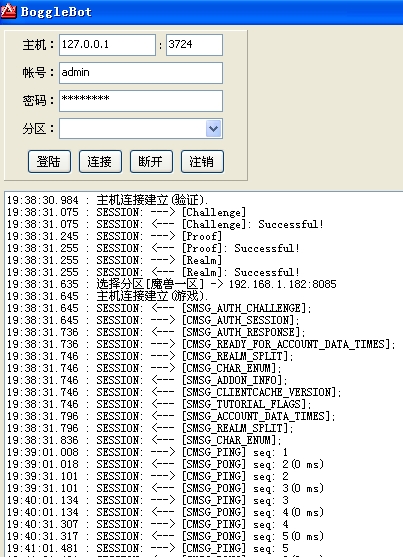The image size is (403, 557).
Task: Click the 密码 password label
Action: [x=38, y=101]
